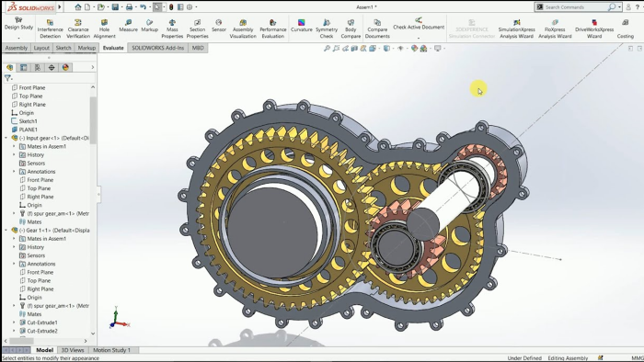Switch to the Sketch ribbon tab

click(x=63, y=48)
